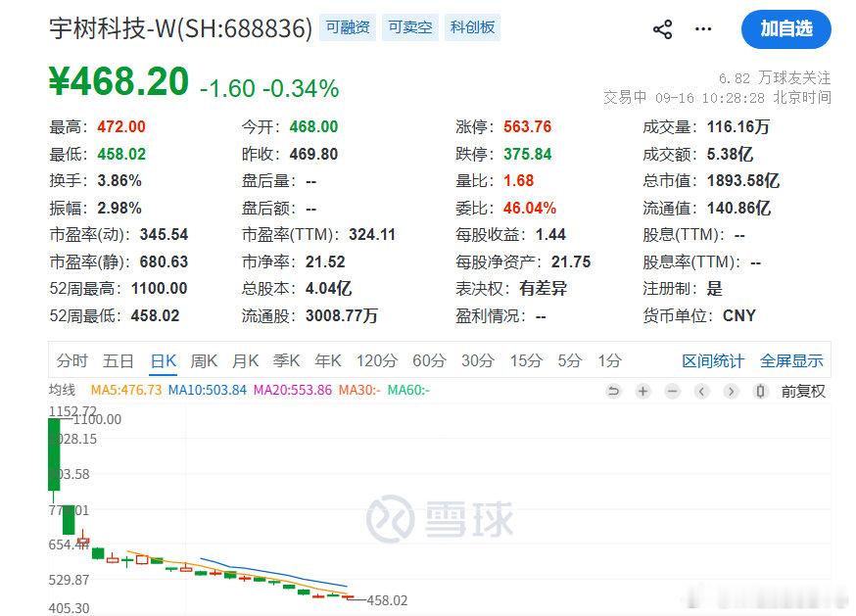Click the candlestick chart style icon

pos(760,391)
